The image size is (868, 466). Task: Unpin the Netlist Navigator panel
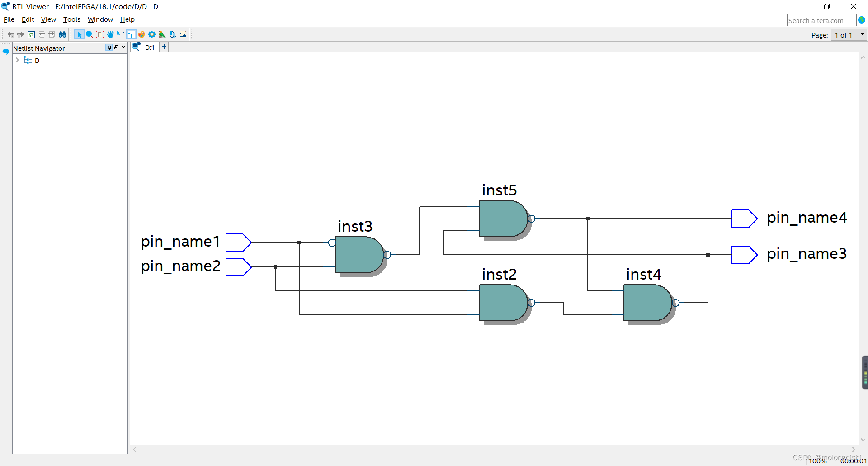109,48
